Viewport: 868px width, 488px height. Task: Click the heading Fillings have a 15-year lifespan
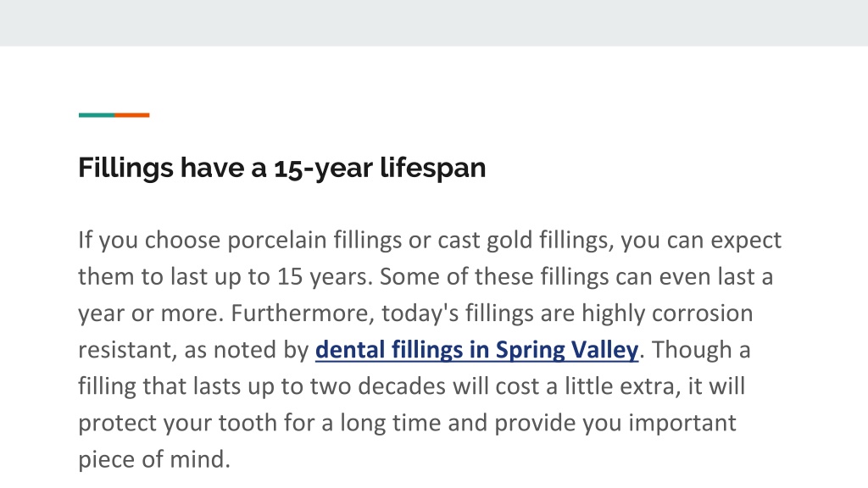point(281,168)
